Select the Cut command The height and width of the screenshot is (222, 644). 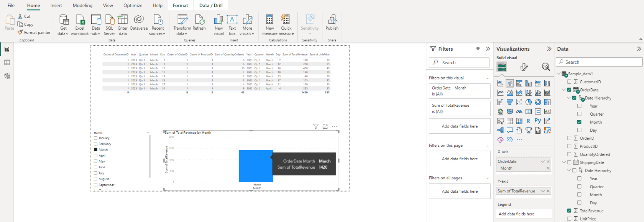[x=24, y=17]
